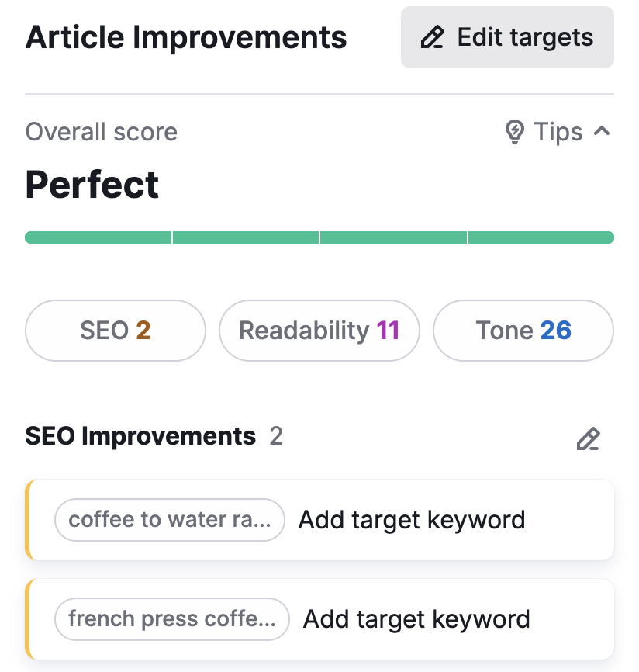Screen dimensions: 639x672
Task: Click the Perfect overall score text
Action: pyautogui.click(x=92, y=185)
